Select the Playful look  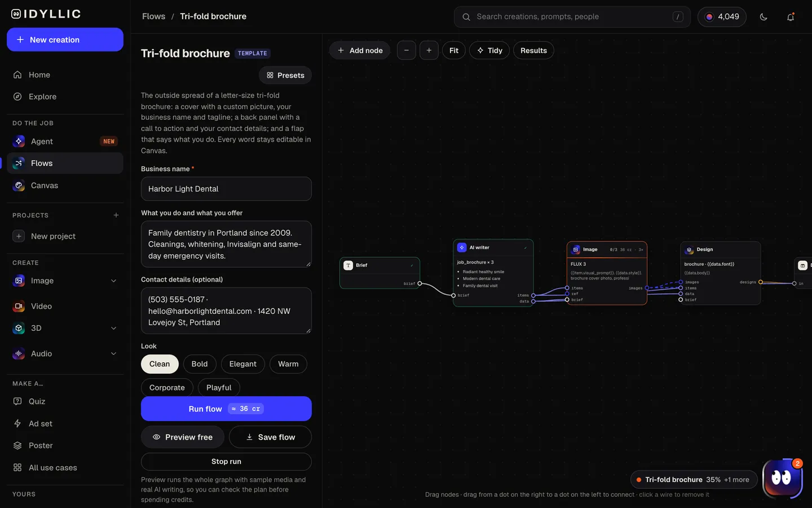[x=219, y=387]
